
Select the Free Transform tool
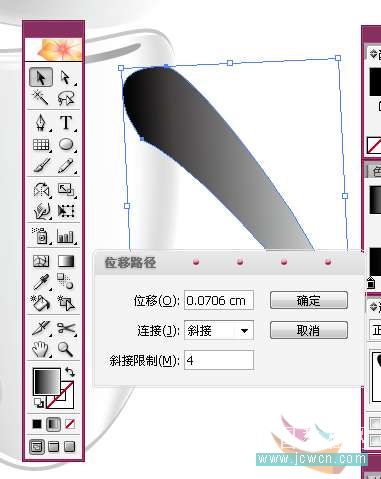pyautogui.click(x=66, y=211)
